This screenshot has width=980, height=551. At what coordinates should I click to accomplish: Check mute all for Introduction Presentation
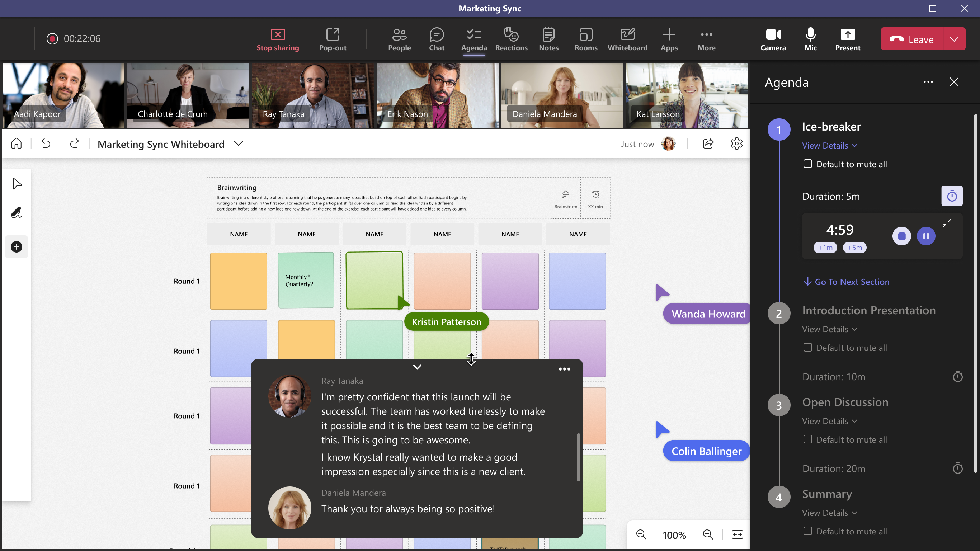pos(807,347)
